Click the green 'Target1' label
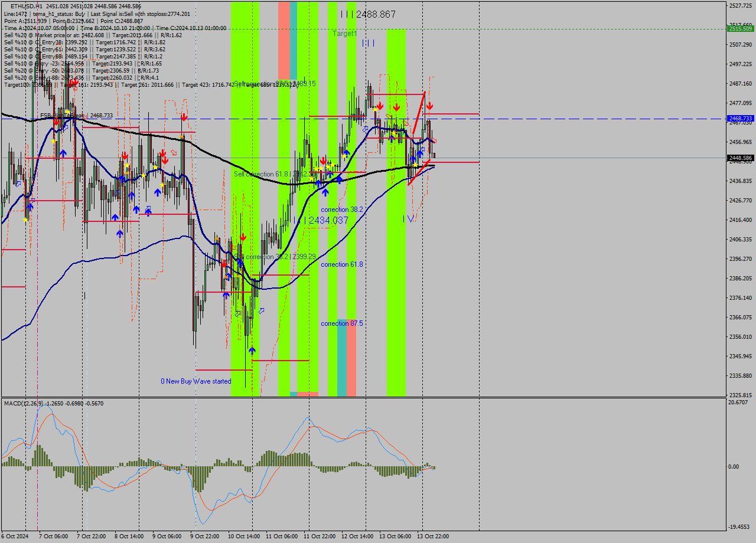Viewport: 756px width, 543px height. 344,34
